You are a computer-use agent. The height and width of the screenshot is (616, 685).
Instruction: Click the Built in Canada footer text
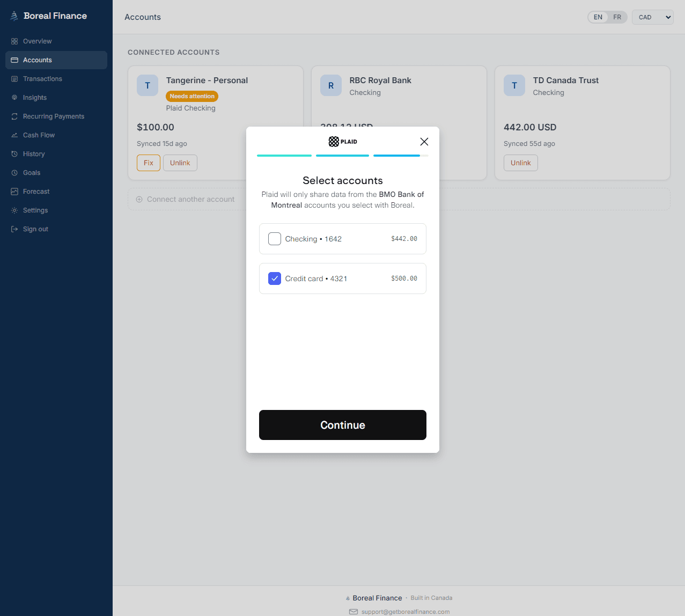(x=431, y=598)
